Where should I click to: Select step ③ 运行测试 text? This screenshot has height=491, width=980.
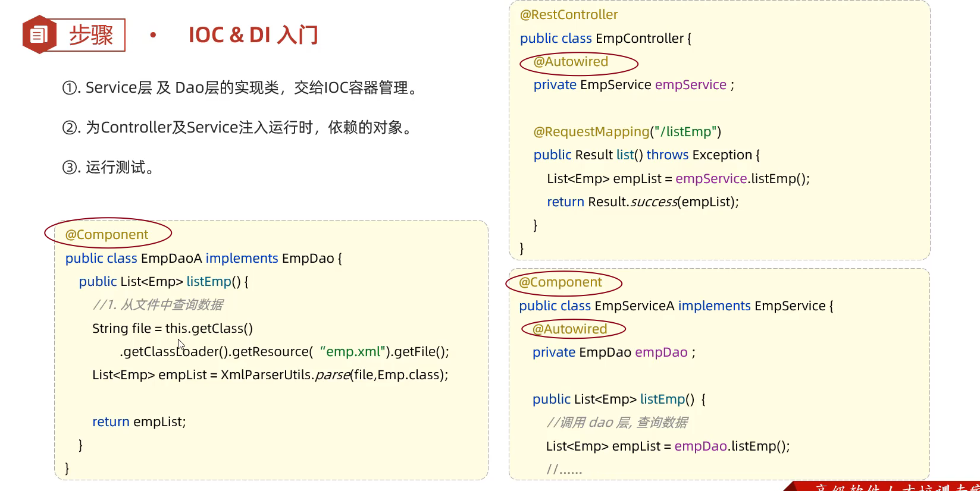109,168
